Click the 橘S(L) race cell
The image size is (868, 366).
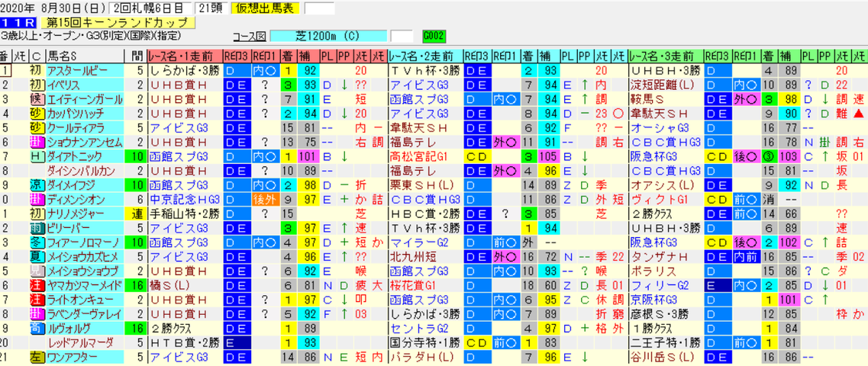point(184,285)
